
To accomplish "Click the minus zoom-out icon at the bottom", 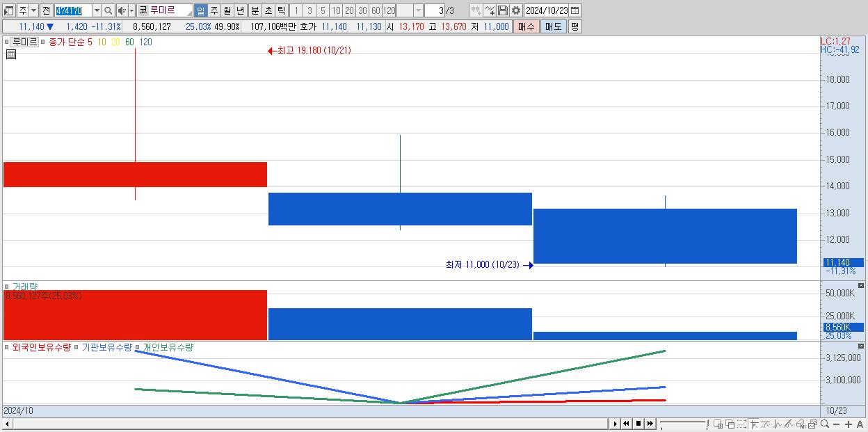I will point(836,424).
